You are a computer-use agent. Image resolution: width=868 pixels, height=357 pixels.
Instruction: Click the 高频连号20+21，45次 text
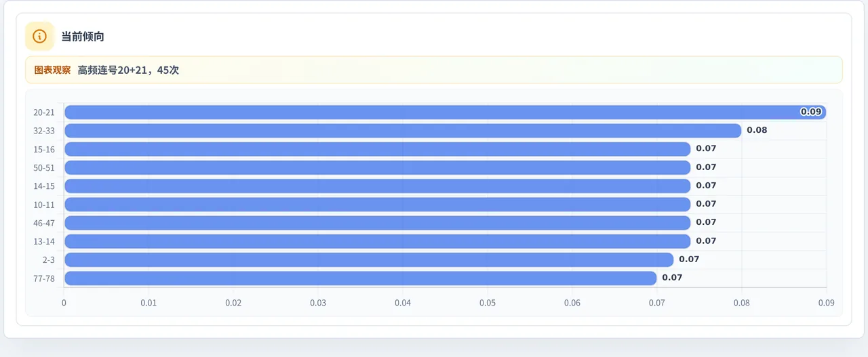pyautogui.click(x=128, y=70)
